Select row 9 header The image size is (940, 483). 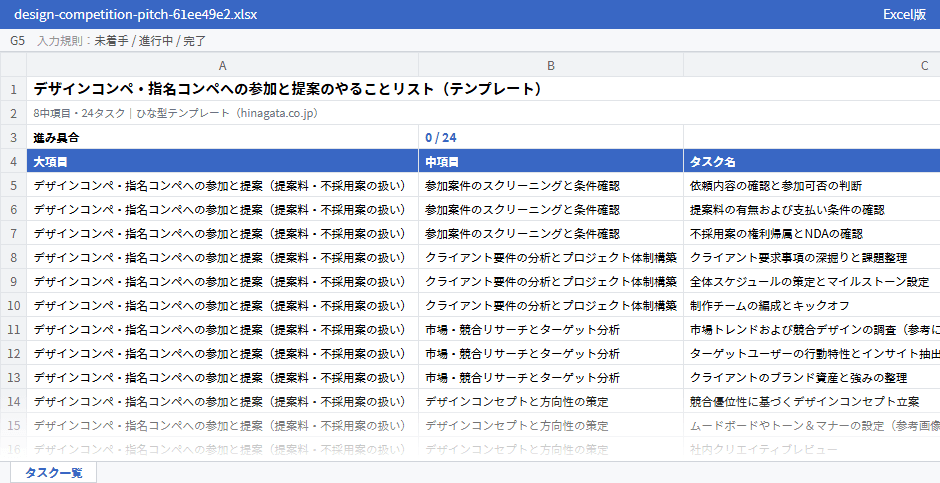click(13, 281)
